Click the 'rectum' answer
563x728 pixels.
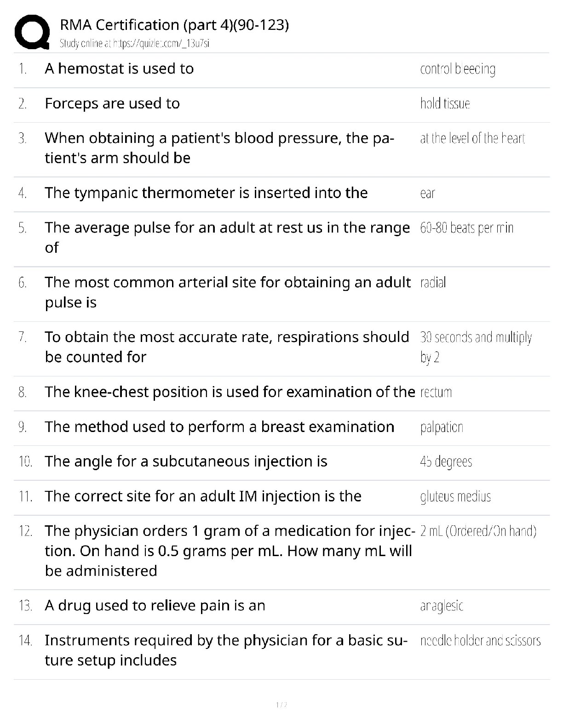(436, 392)
